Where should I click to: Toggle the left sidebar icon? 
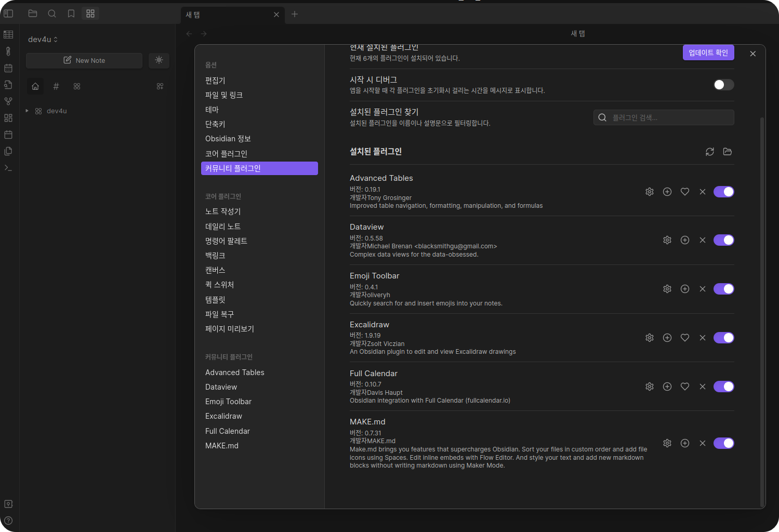pyautogui.click(x=8, y=14)
